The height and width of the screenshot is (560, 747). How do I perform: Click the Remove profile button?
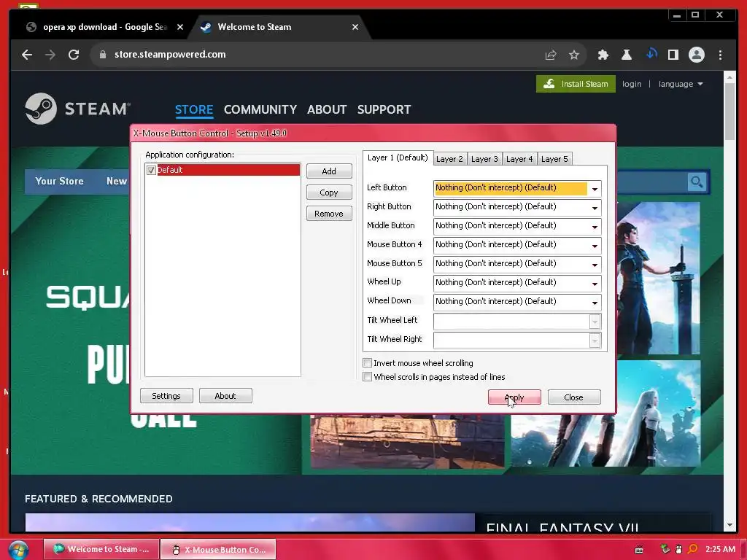click(329, 214)
